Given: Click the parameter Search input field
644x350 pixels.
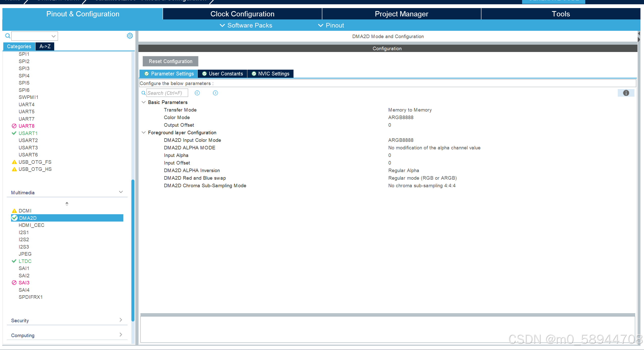Looking at the screenshot, I should click(x=167, y=93).
